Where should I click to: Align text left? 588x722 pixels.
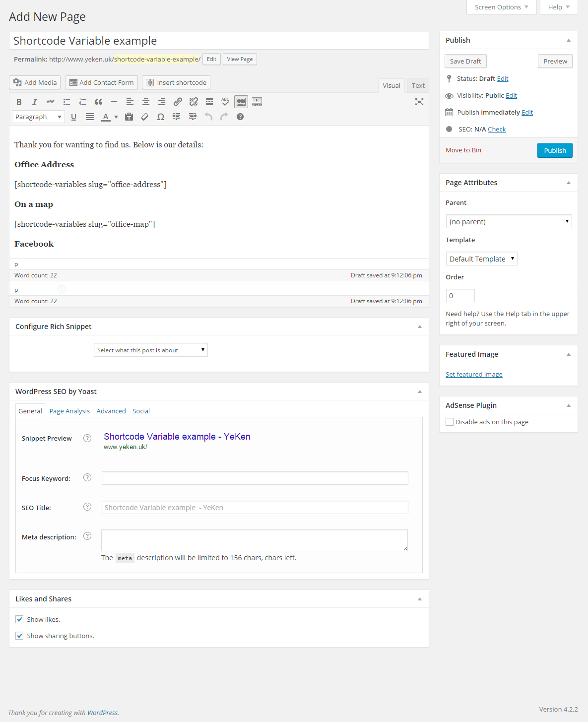(130, 102)
